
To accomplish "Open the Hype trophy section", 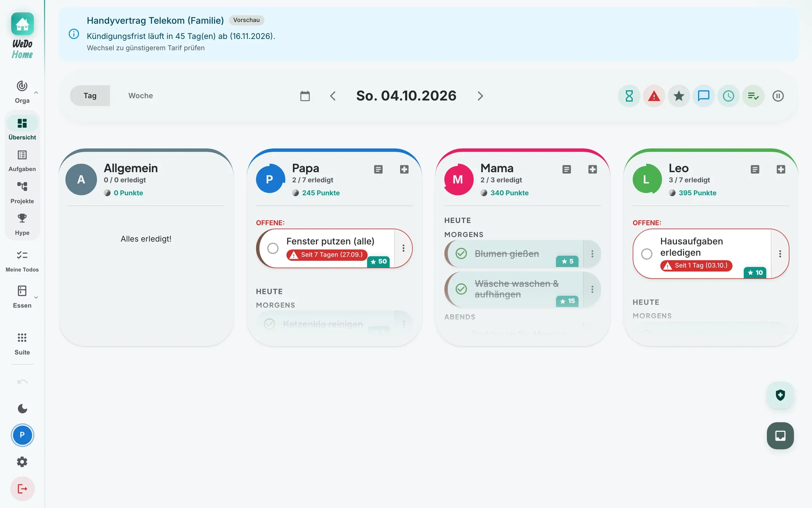I will 22,225.
